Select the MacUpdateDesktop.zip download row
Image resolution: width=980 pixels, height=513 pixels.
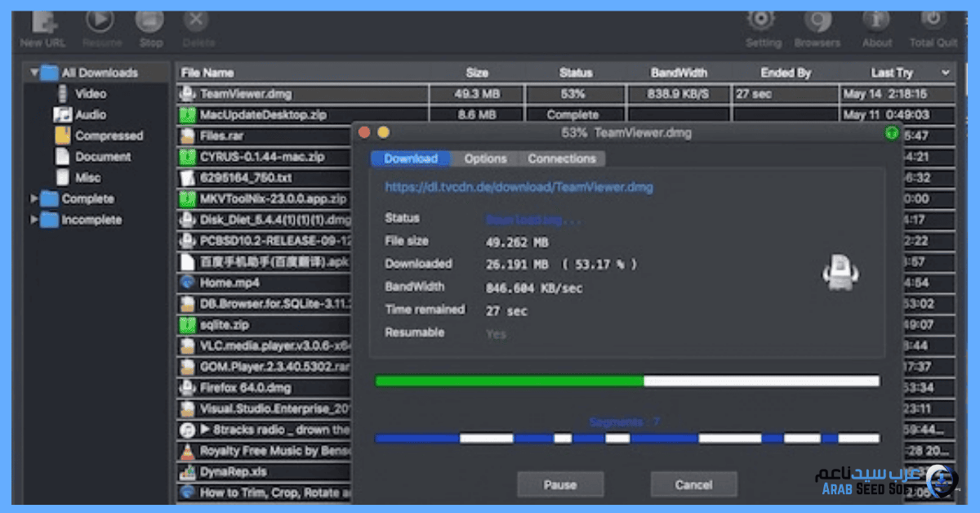tap(263, 115)
